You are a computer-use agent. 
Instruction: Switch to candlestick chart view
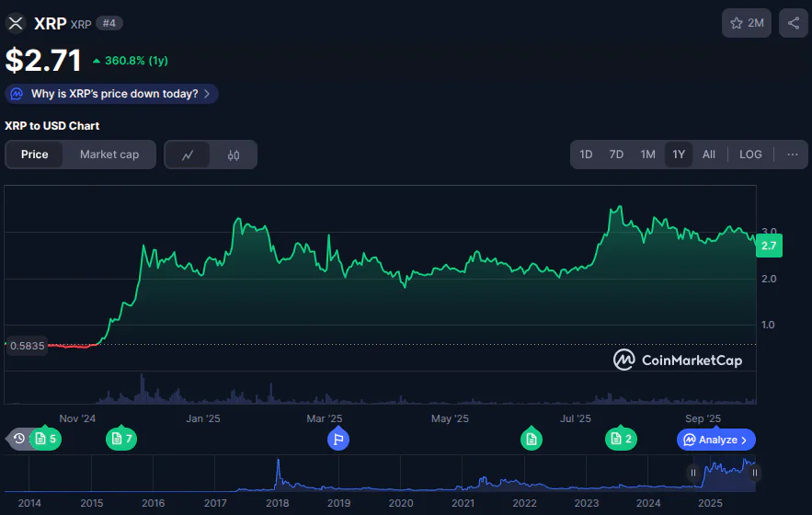pyautogui.click(x=234, y=154)
